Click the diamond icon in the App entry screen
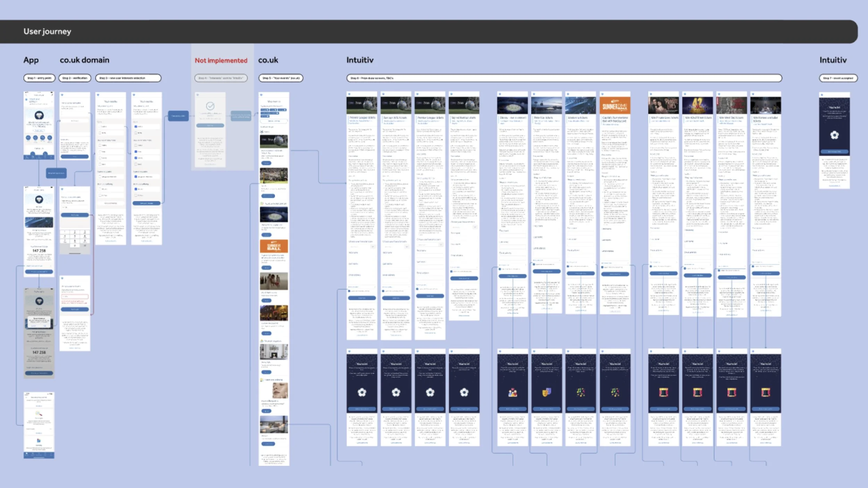 tap(39, 115)
